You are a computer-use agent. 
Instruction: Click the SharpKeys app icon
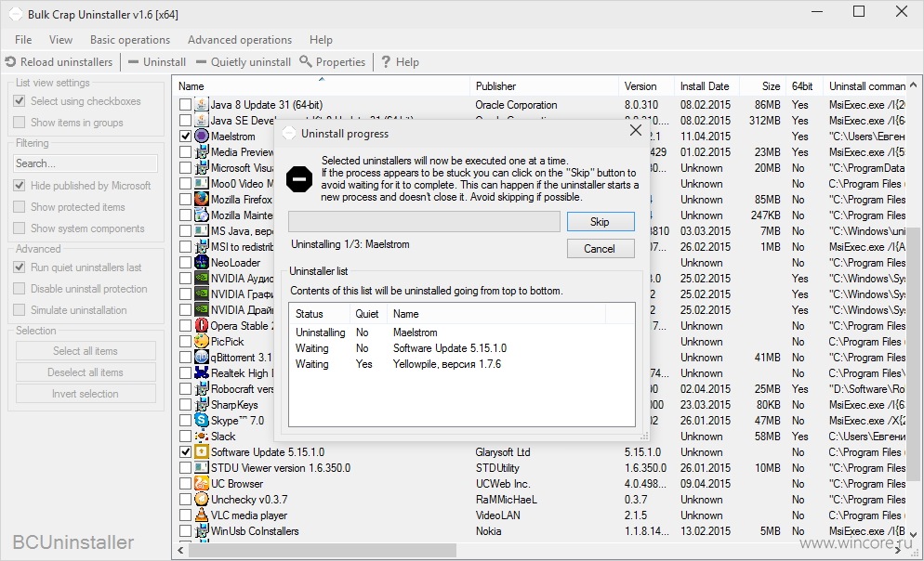[202, 404]
